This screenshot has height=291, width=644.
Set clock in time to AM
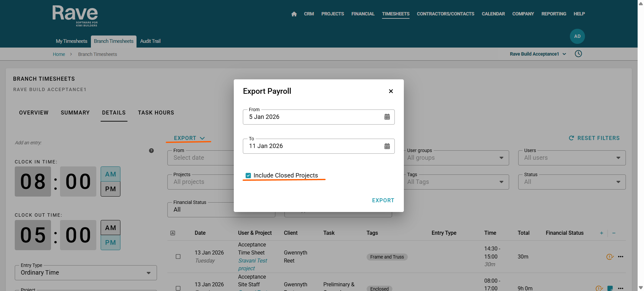(x=110, y=174)
